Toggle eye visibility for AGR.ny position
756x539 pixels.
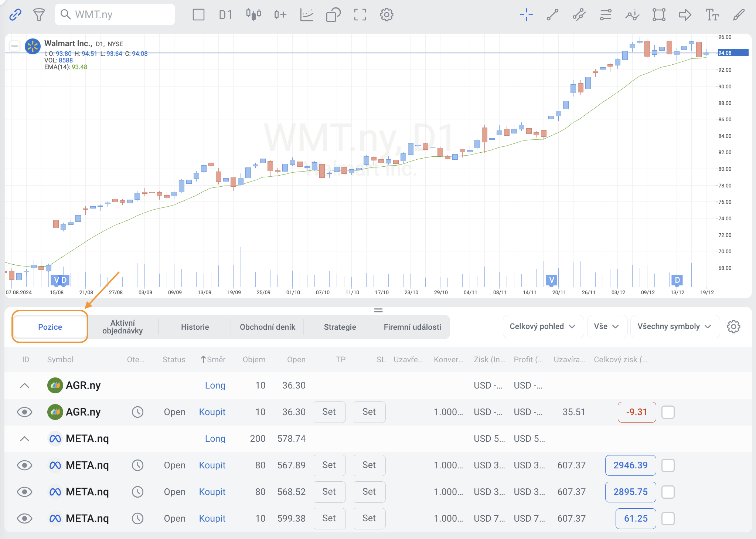[25, 412]
